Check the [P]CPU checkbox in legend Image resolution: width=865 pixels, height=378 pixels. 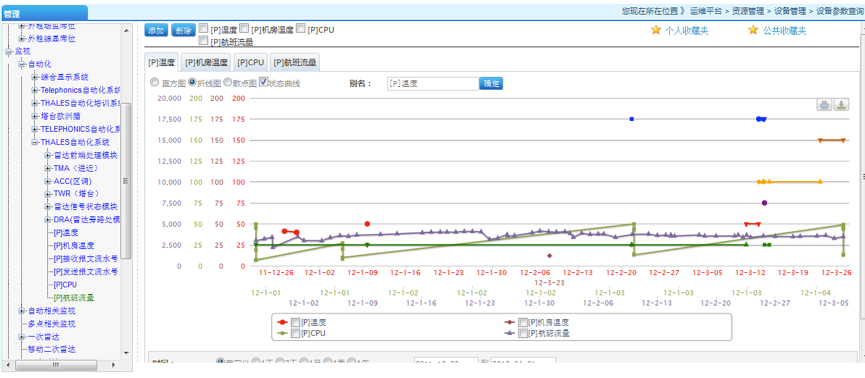point(295,333)
